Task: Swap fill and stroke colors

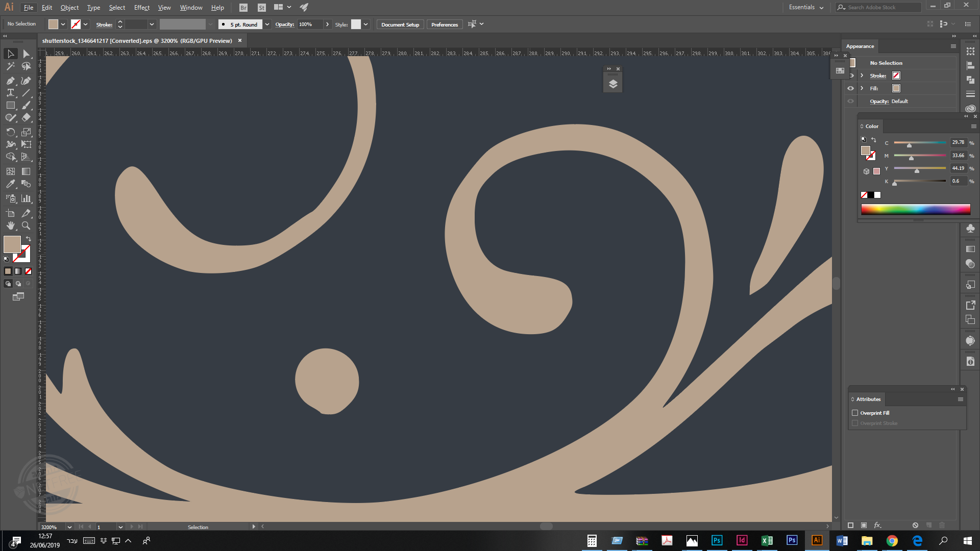Action: pos(29,239)
